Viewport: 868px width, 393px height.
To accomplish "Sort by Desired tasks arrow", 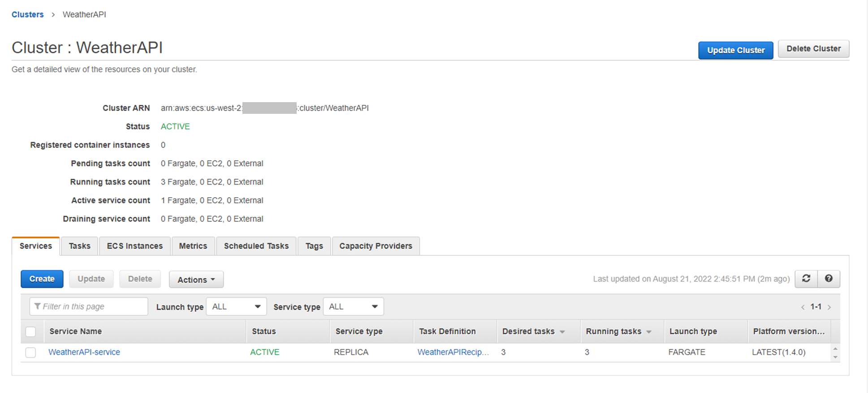I will [562, 332].
